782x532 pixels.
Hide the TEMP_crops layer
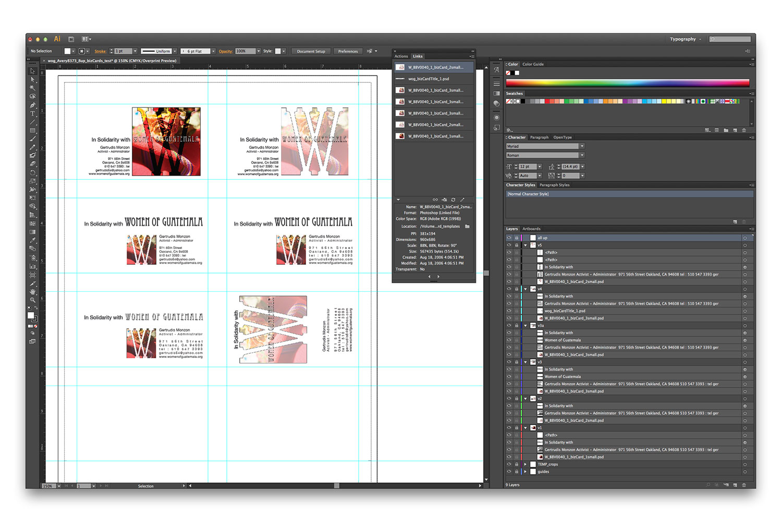tap(509, 464)
